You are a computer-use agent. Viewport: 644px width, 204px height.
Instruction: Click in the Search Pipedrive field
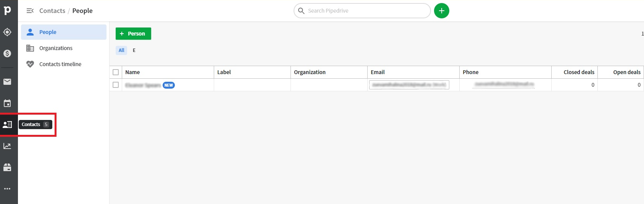coord(362,11)
